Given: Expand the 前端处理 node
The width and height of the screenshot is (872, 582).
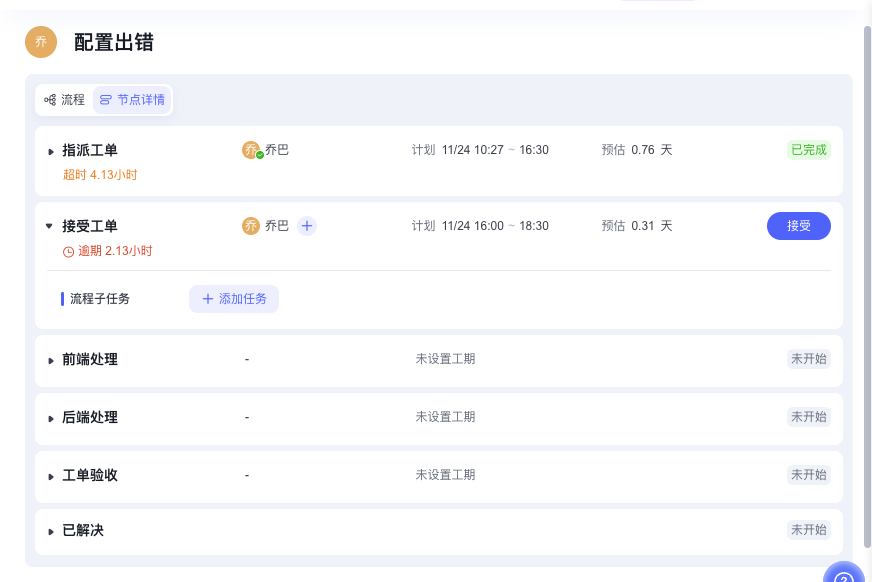Looking at the screenshot, I should click(x=51, y=360).
